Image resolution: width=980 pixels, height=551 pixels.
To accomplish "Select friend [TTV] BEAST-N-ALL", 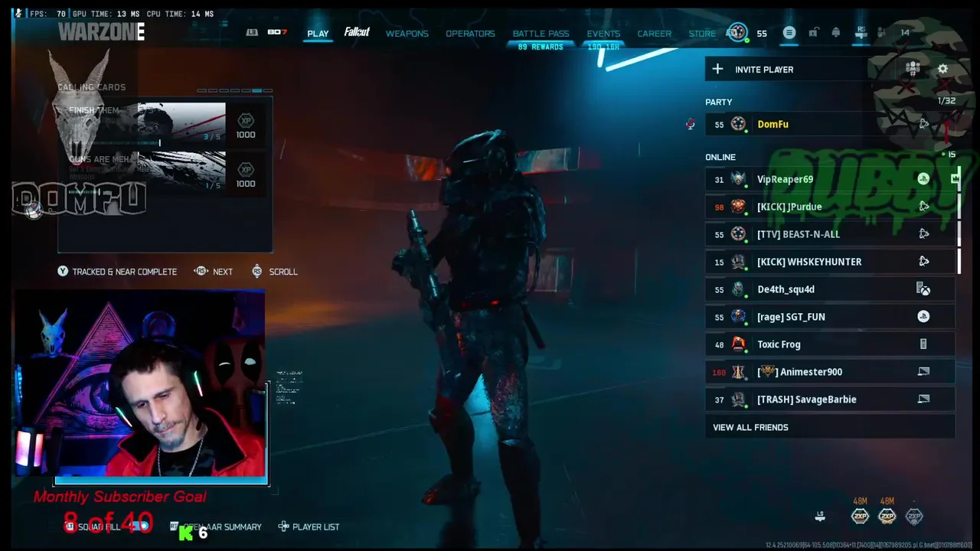I will coord(830,234).
